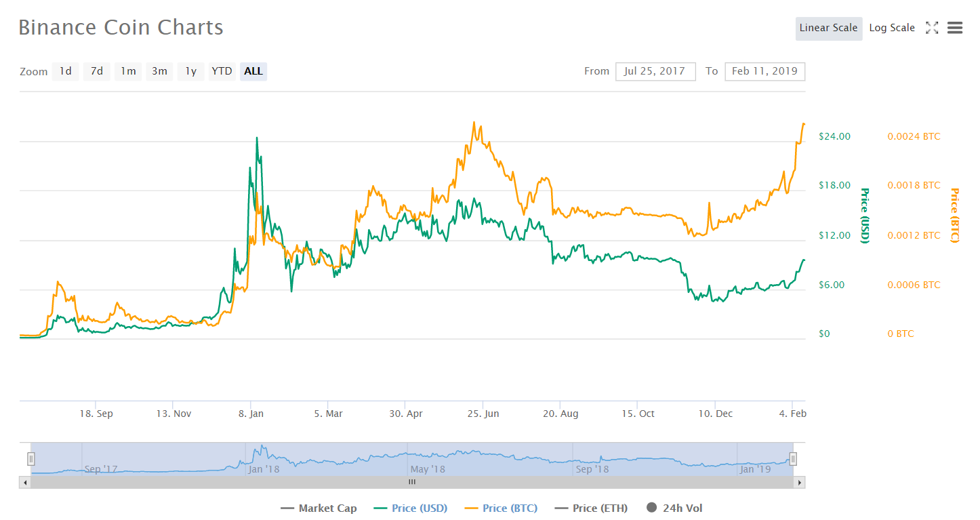
Task: Set zoom range to 1d
Action: pos(66,71)
